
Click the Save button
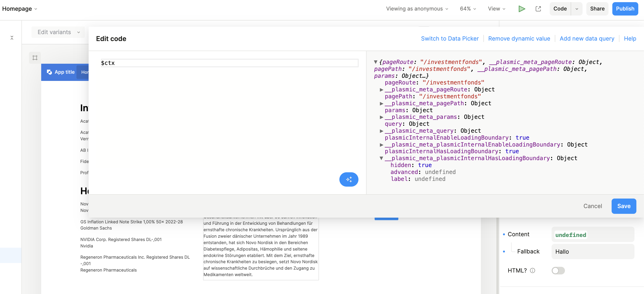pos(624,206)
